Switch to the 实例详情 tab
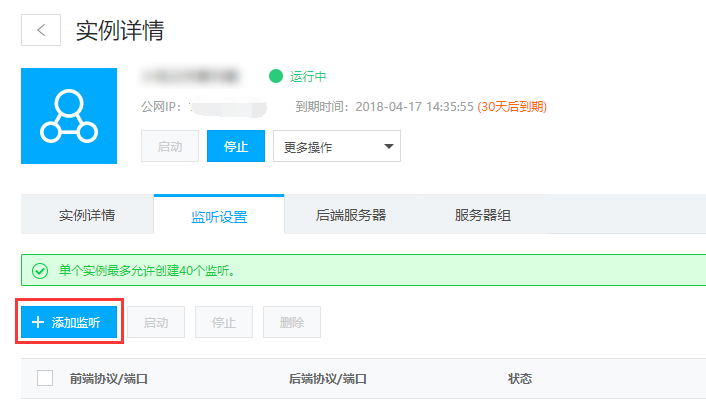 point(87,215)
